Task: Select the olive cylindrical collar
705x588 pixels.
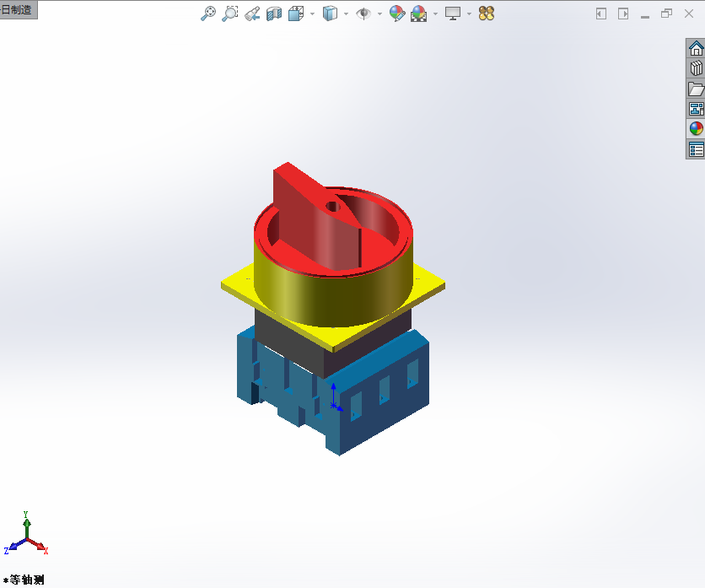Action: (333, 299)
